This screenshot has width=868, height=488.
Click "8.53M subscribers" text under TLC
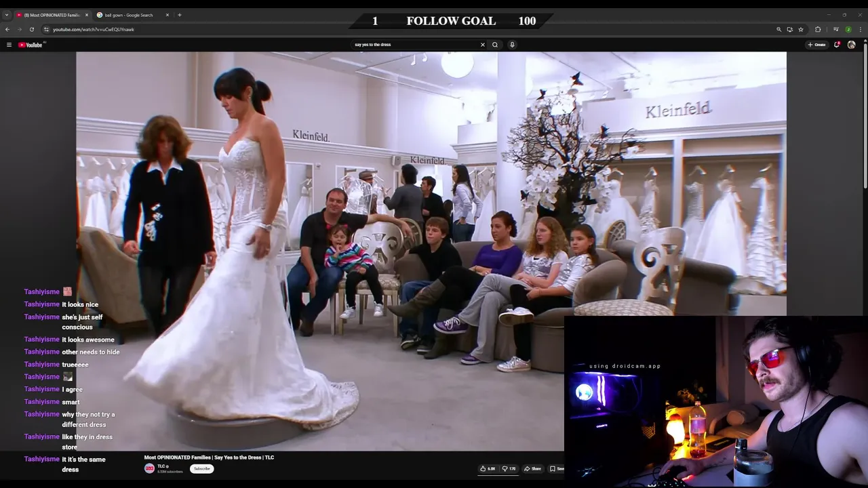170,472
